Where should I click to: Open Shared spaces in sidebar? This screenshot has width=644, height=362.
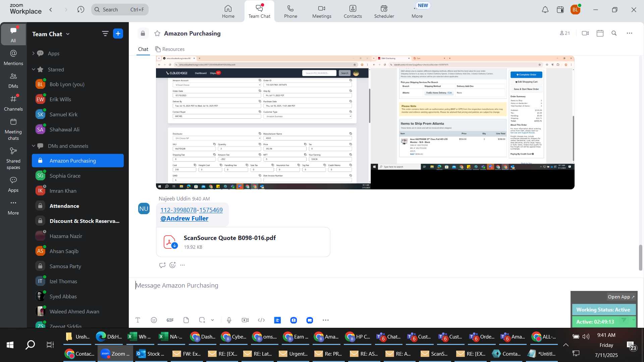(x=13, y=159)
